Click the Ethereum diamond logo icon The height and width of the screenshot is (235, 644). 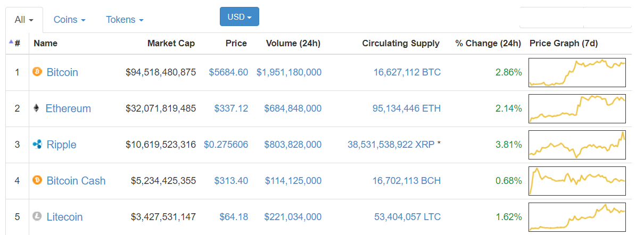point(36,108)
